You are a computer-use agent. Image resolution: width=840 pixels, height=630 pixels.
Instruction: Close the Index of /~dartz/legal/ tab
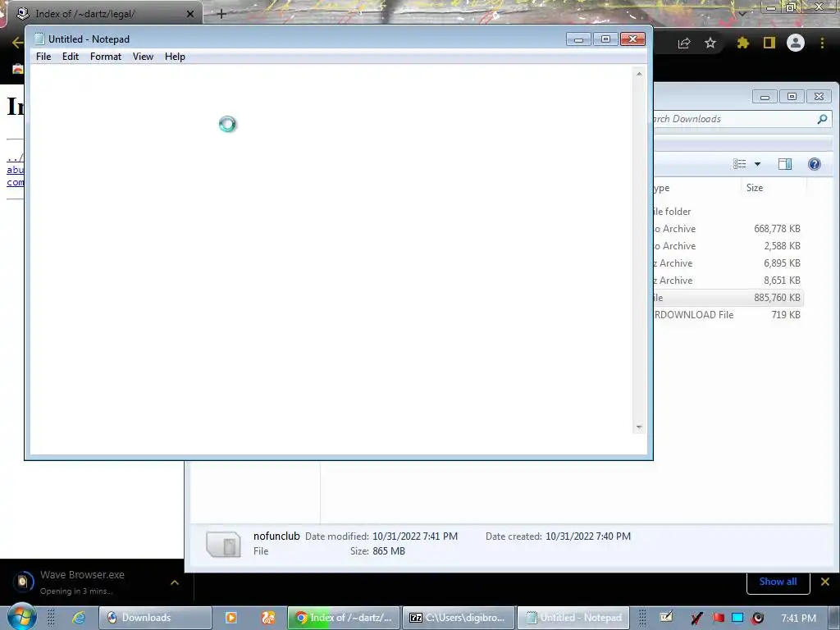(190, 14)
